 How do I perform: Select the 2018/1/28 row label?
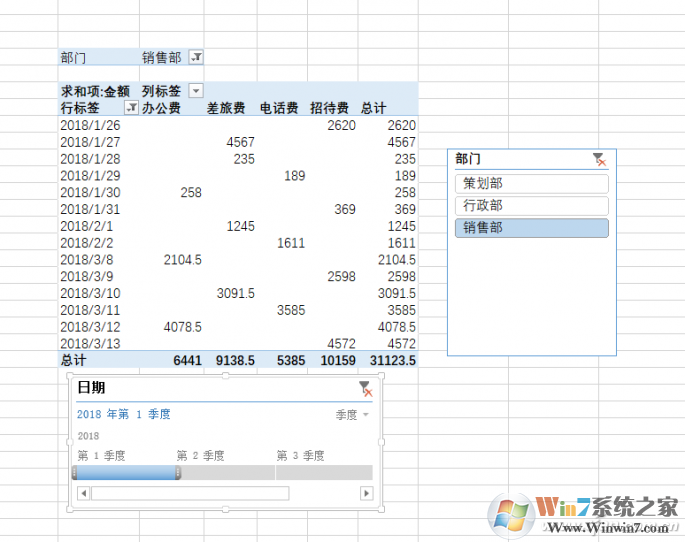tap(90, 159)
